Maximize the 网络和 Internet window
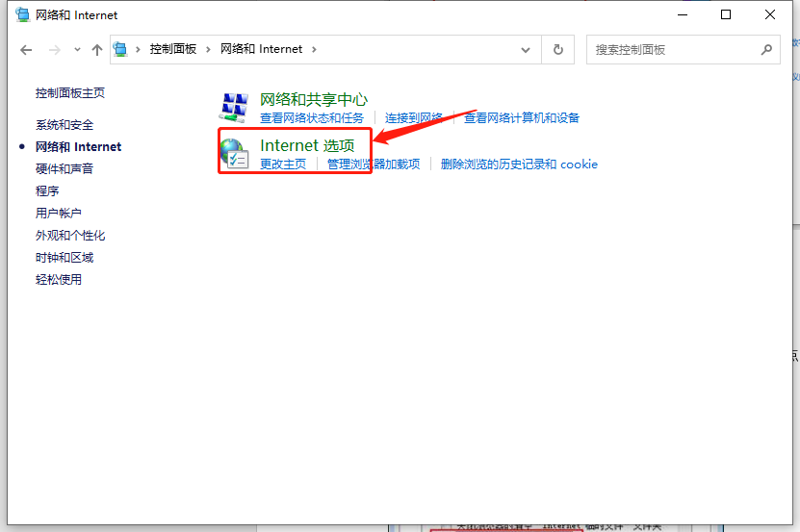This screenshot has width=800, height=532. click(x=726, y=14)
